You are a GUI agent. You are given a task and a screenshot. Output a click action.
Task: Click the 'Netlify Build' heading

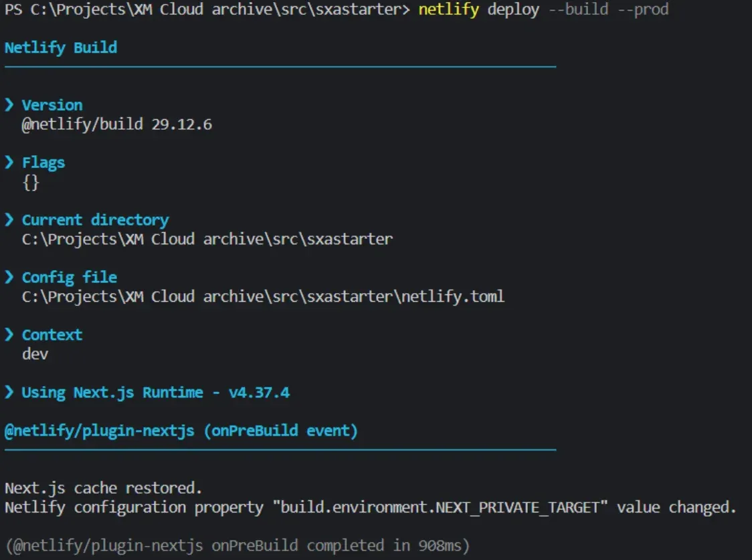point(61,48)
